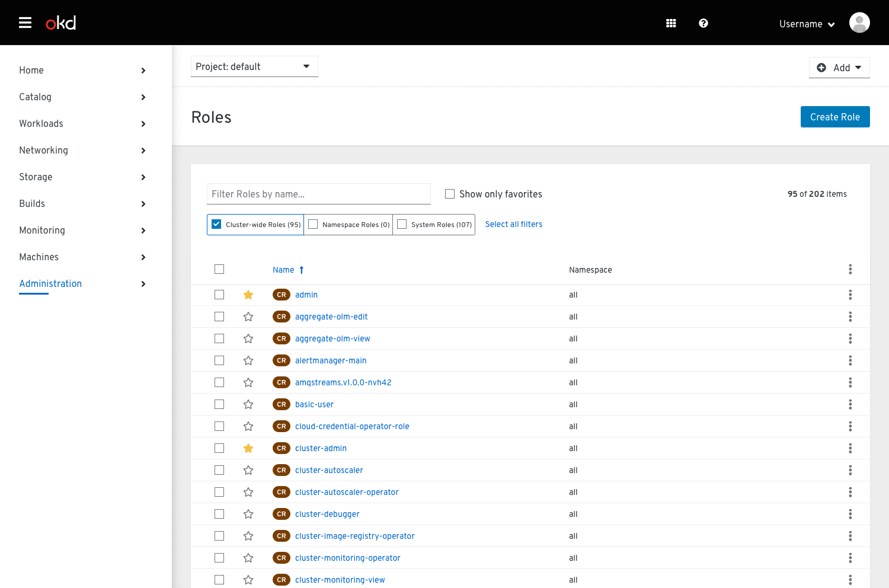Click the user avatar icon

(859, 23)
